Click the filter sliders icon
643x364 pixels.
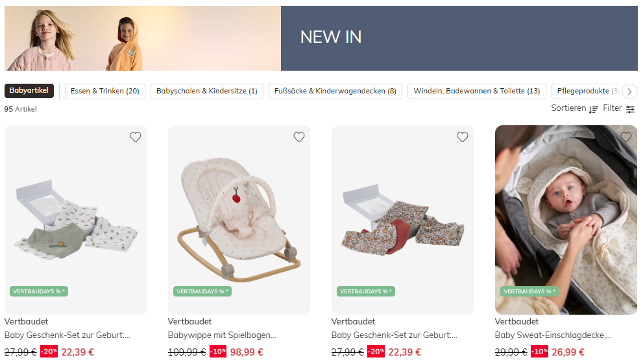[630, 109]
